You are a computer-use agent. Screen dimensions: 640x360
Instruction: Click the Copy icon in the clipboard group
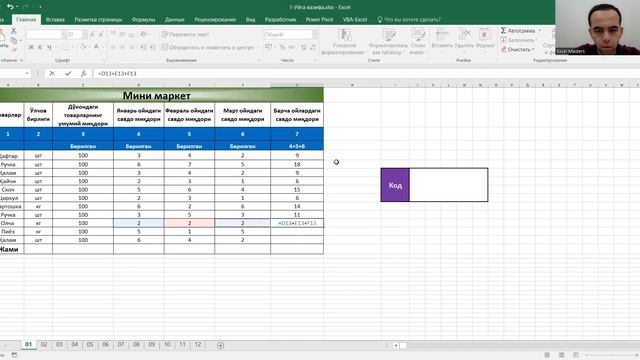[13, 40]
